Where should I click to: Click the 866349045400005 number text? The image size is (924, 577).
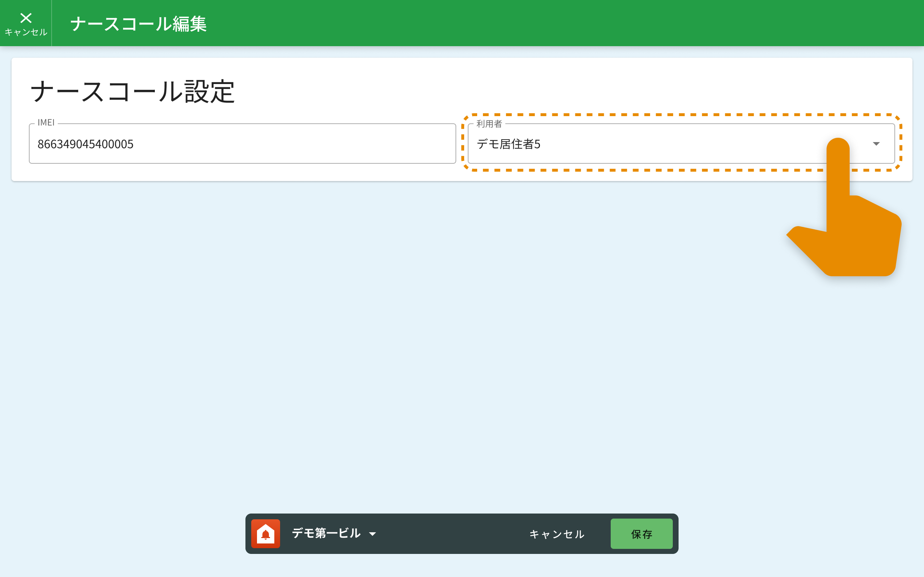(86, 144)
